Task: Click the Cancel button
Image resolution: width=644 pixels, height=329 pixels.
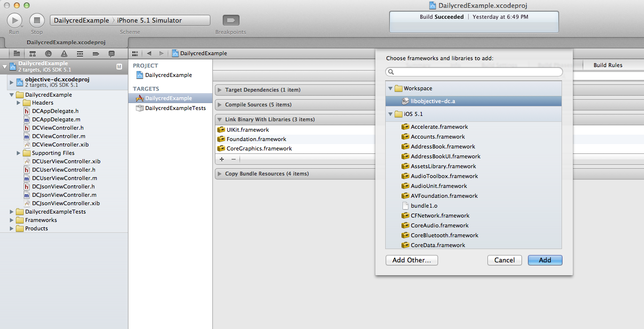Action: (505, 260)
